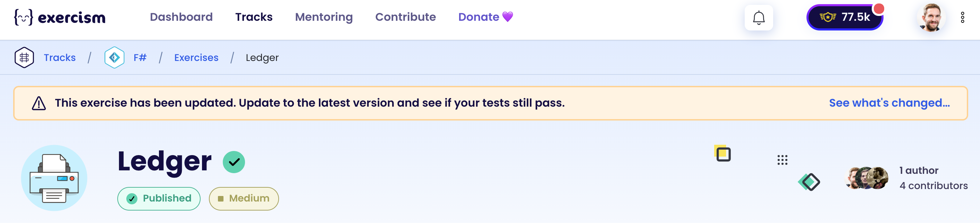Open the three-dot account menu
Viewport: 980px width, 223px height.
tap(963, 17)
